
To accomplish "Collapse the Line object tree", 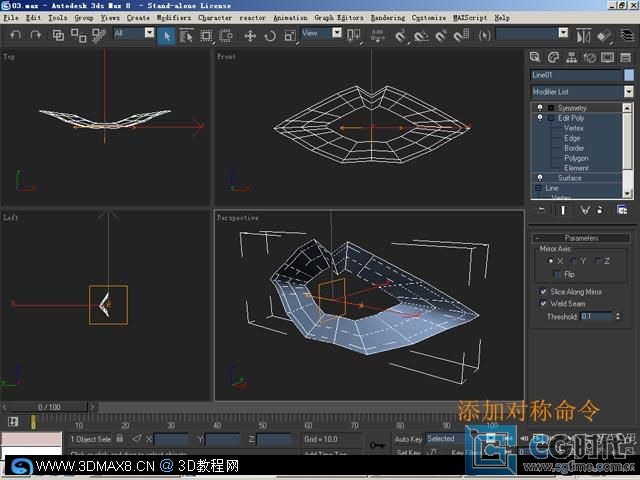I will [538, 188].
